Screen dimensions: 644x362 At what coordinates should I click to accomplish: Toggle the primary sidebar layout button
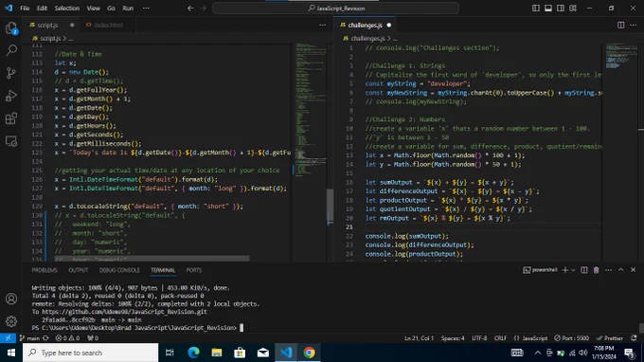tap(536, 9)
